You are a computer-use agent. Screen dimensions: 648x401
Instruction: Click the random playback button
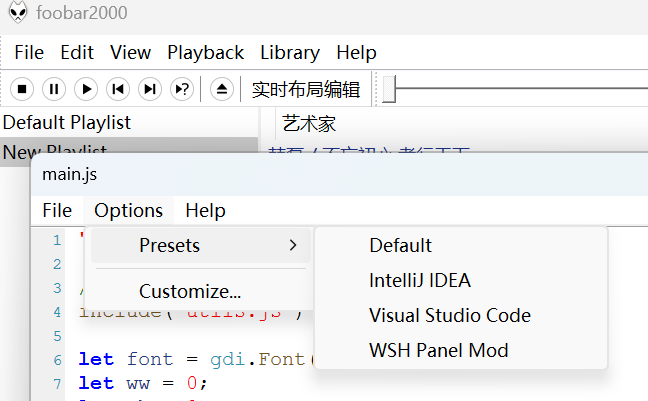(182, 89)
